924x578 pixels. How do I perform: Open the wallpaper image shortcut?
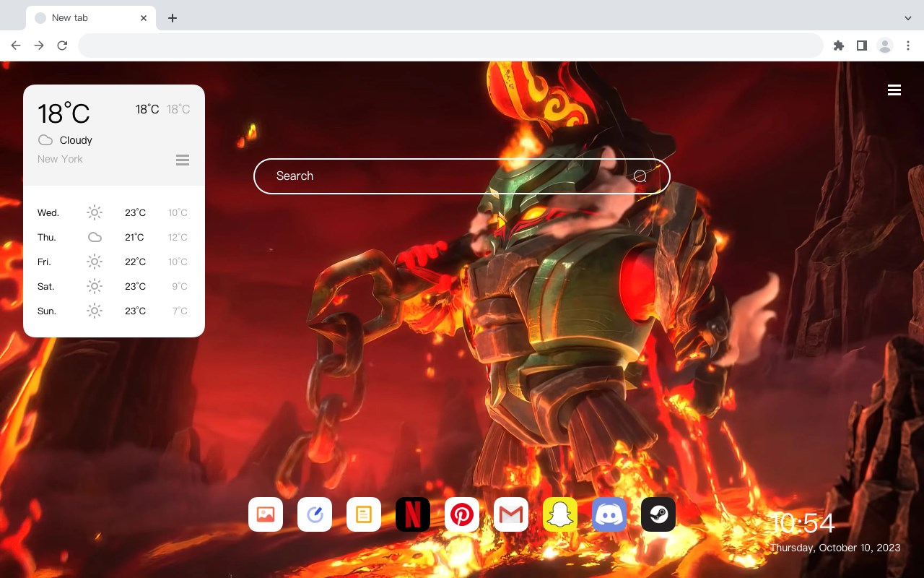coord(266,514)
